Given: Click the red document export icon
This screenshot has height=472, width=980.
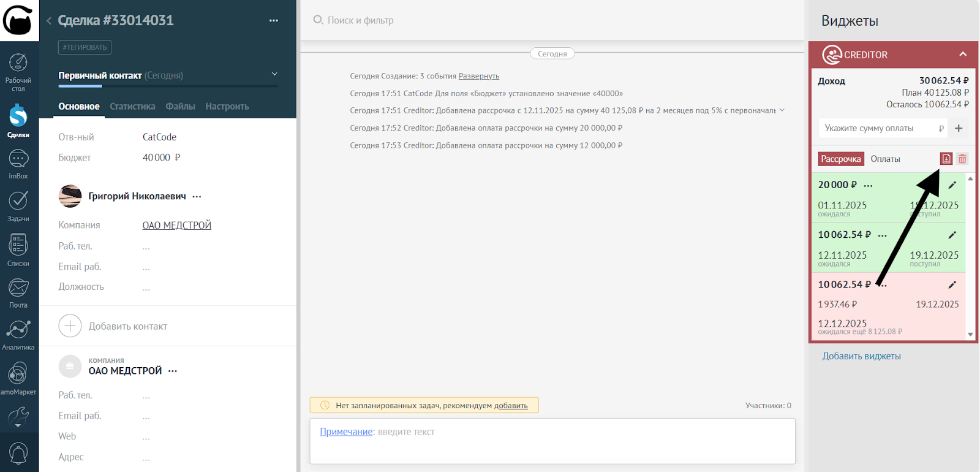Looking at the screenshot, I should click(946, 159).
